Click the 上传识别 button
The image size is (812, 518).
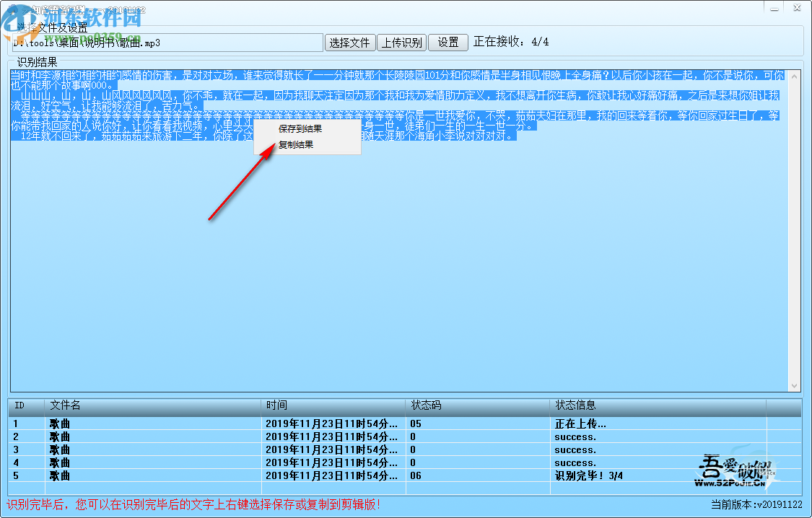[x=402, y=42]
